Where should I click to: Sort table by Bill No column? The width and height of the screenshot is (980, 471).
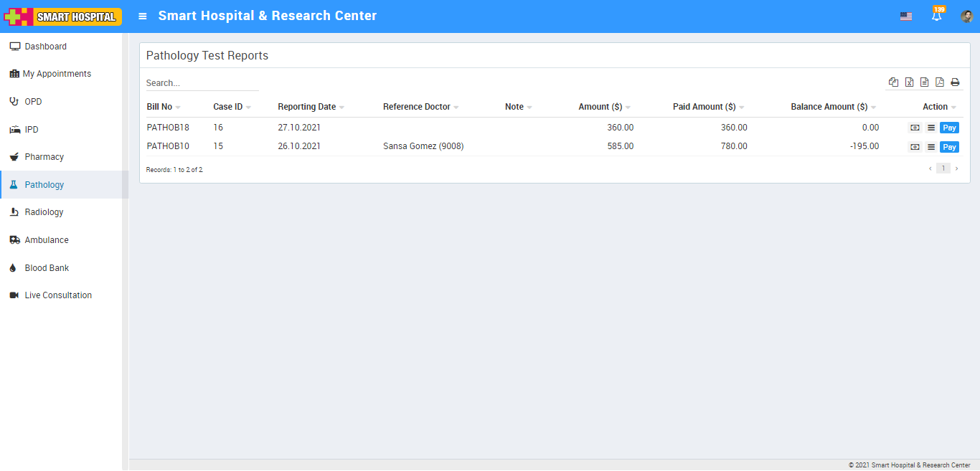pos(160,107)
